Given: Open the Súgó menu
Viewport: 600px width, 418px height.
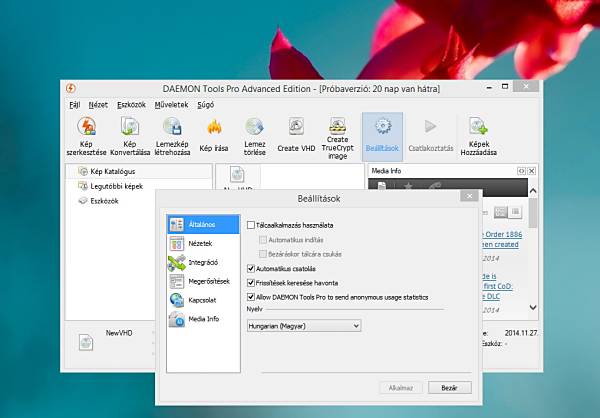Looking at the screenshot, I should (x=205, y=105).
